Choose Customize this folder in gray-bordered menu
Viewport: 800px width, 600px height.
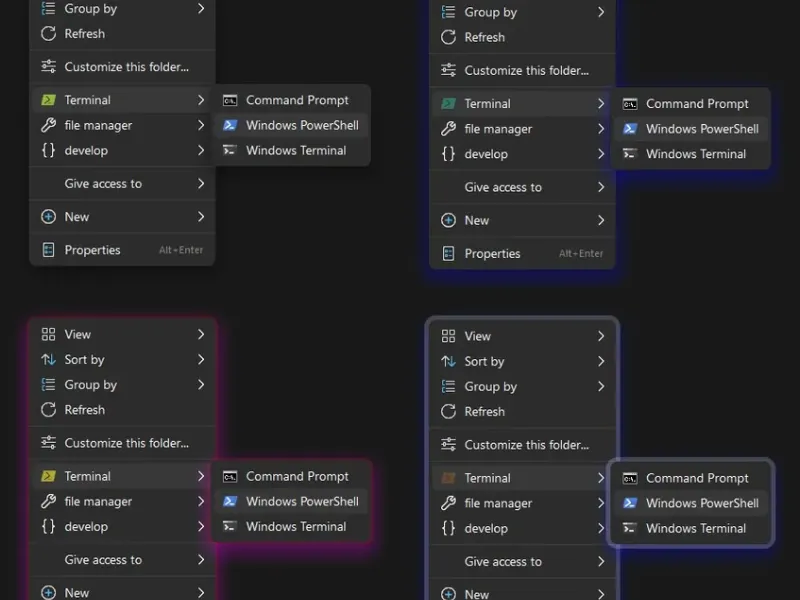coord(522,445)
